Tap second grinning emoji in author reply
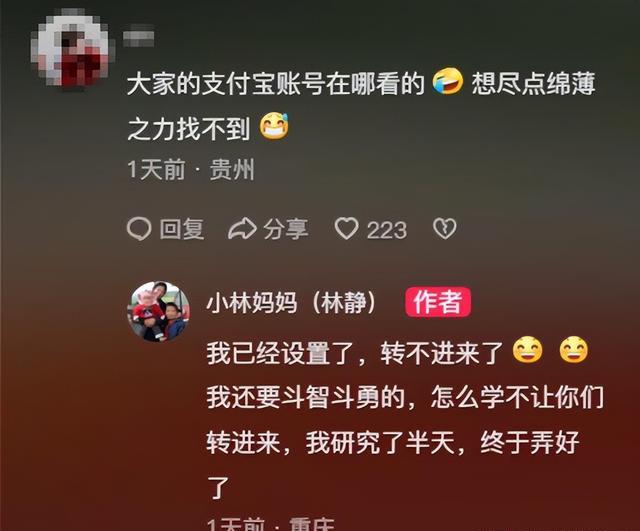The width and height of the screenshot is (640, 531). tap(573, 350)
